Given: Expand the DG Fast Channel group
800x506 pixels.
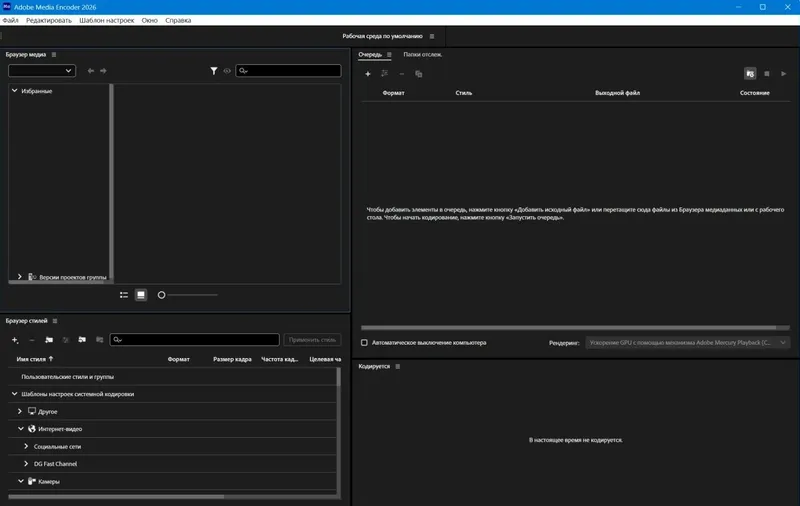Looking at the screenshot, I should [26, 464].
